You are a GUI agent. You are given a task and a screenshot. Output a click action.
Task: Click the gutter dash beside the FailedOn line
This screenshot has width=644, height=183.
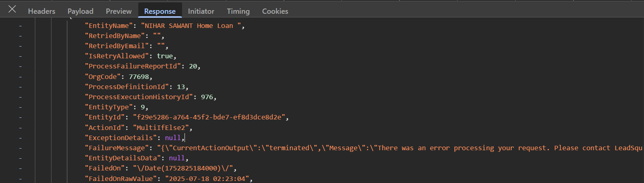[20, 168]
